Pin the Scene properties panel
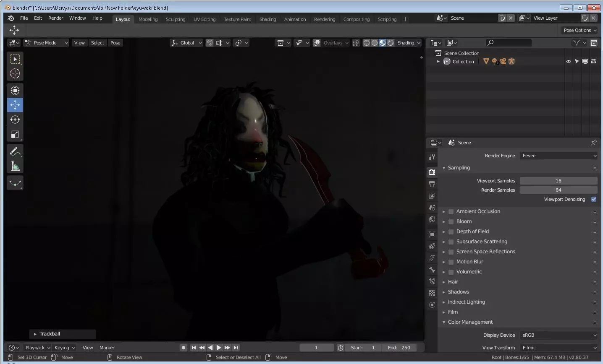Screen dimensions: 603x364 pos(594,143)
